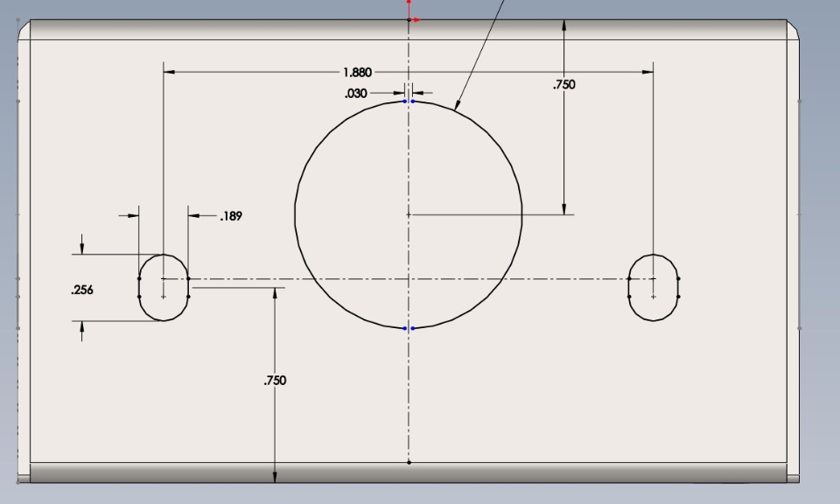Select the center point of large circle
Screen dimensions: 840x504
tap(409, 214)
